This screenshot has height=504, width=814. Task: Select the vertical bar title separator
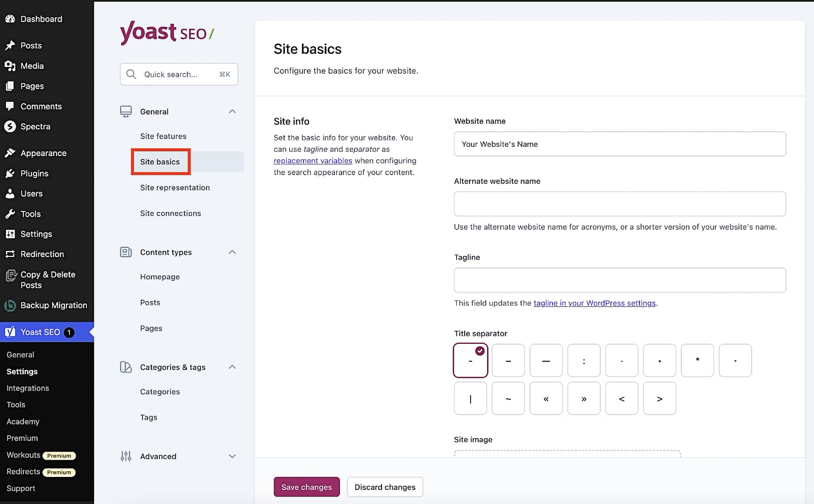pos(470,398)
